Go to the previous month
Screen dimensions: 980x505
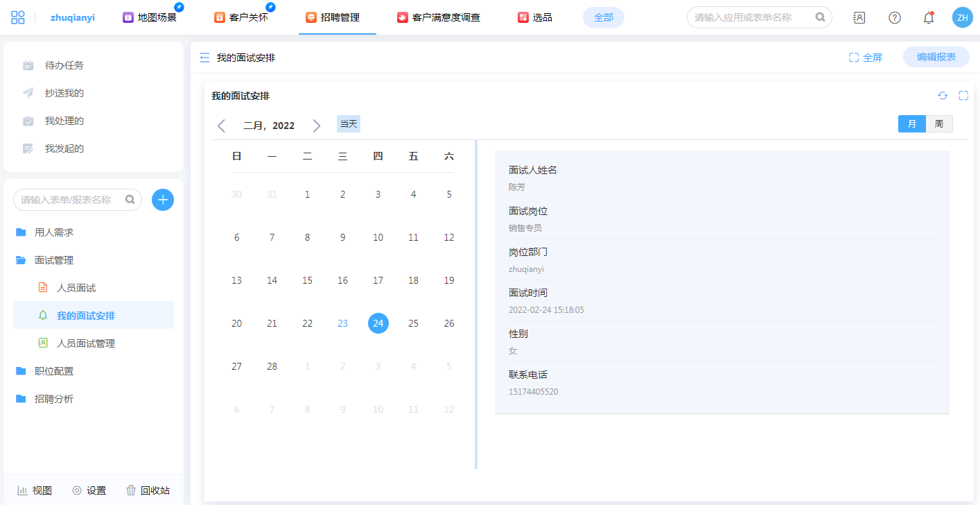[x=222, y=126]
